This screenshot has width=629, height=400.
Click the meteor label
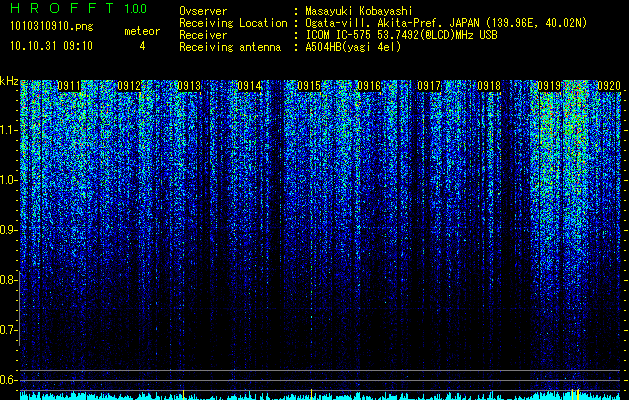point(142,31)
